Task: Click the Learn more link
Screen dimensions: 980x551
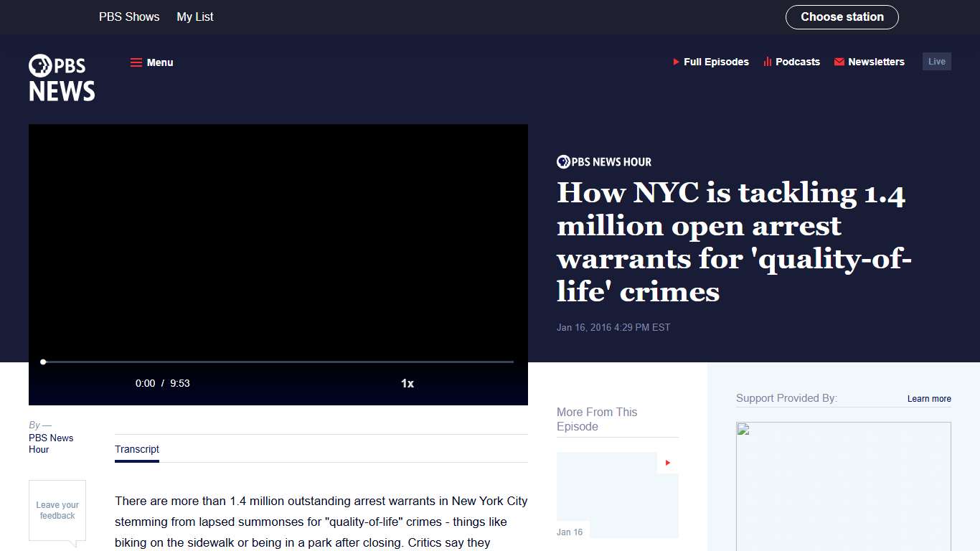Action: 929,399
